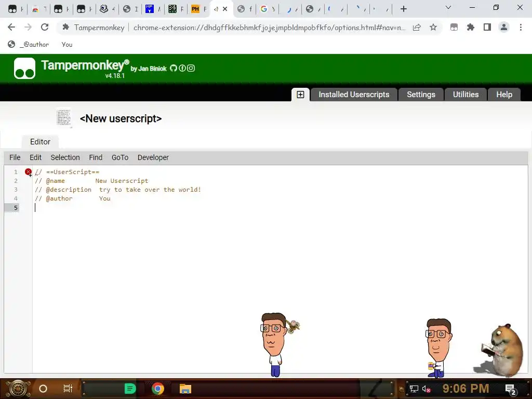Place the cursor on editor line 5
Screen dimensions: 532x399
tap(280, 208)
